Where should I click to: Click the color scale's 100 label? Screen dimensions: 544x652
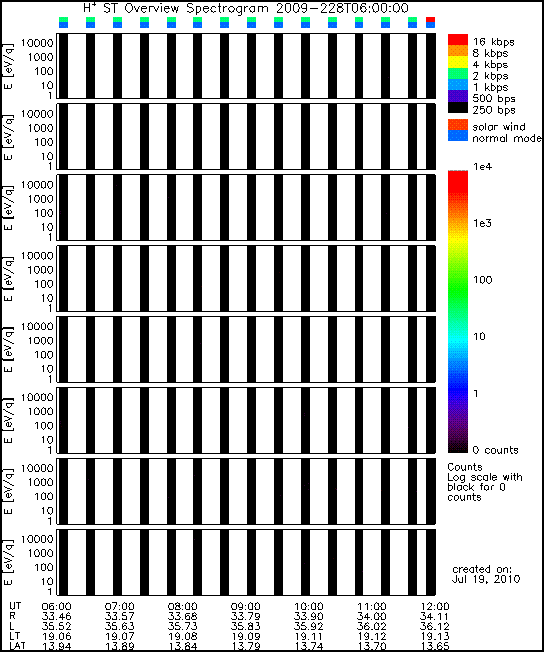tap(482, 280)
